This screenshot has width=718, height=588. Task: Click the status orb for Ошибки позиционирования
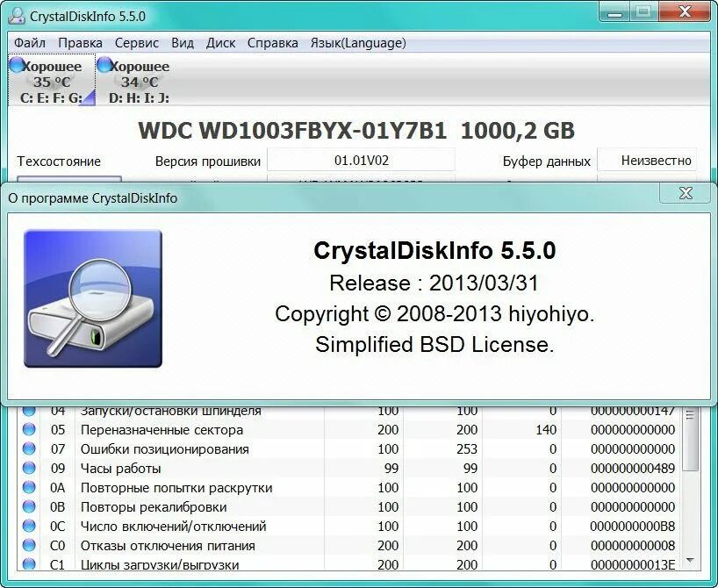click(x=29, y=448)
